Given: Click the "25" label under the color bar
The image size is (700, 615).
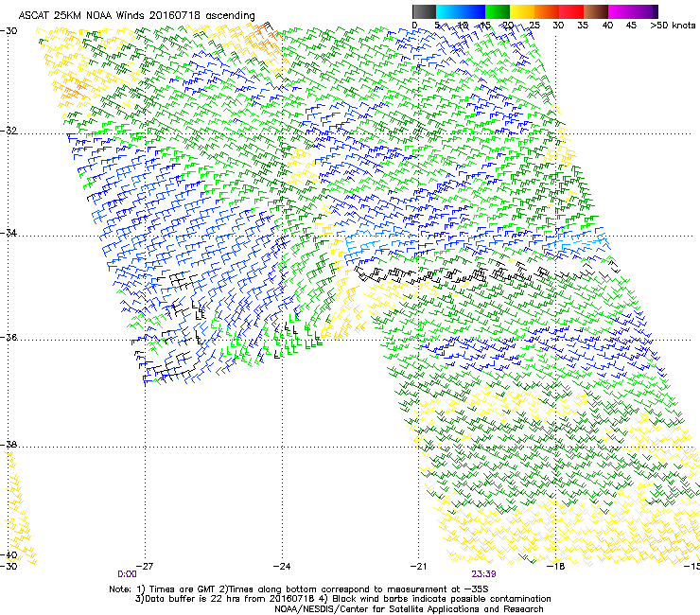Looking at the screenshot, I should click(534, 26).
